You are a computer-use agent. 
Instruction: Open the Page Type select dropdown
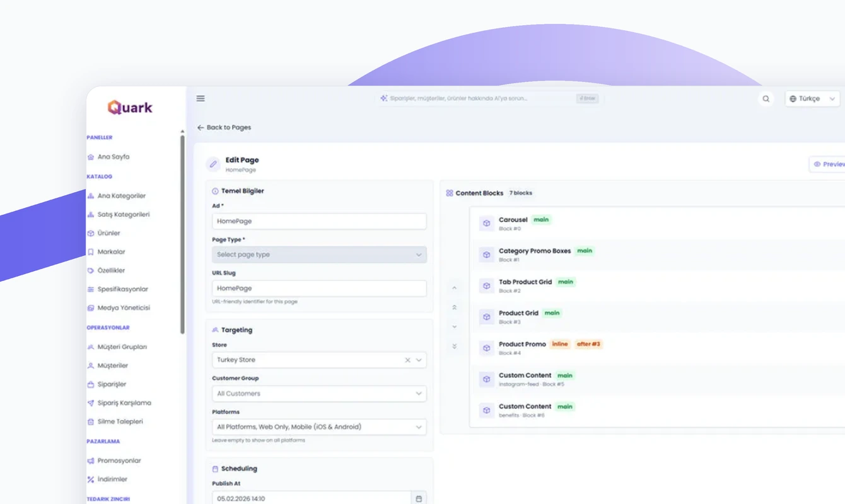point(319,255)
